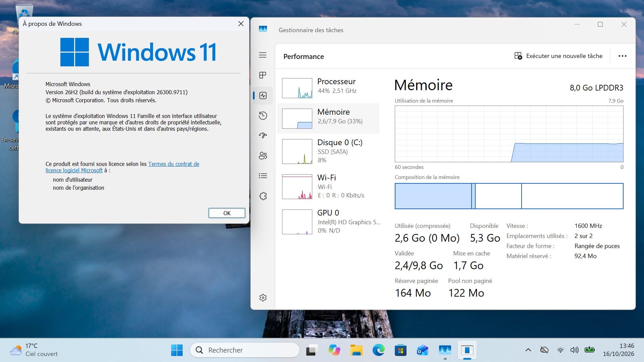Open volume speaker tray icon
This screenshot has width=644, height=362.
click(574, 350)
